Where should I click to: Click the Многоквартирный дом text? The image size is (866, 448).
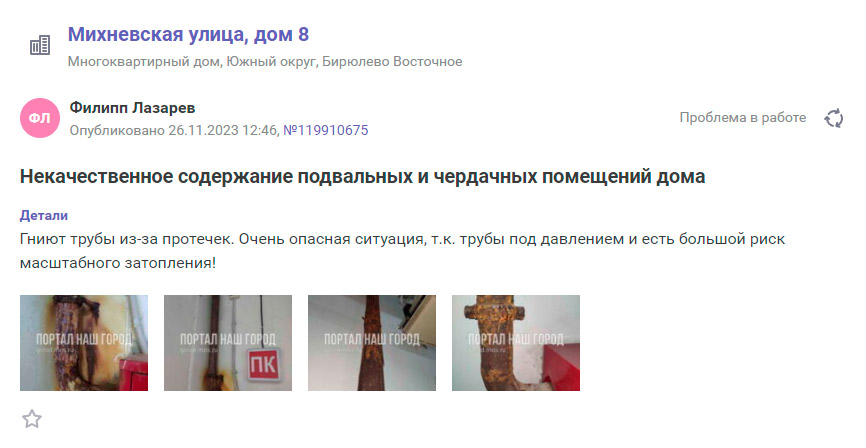(144, 61)
